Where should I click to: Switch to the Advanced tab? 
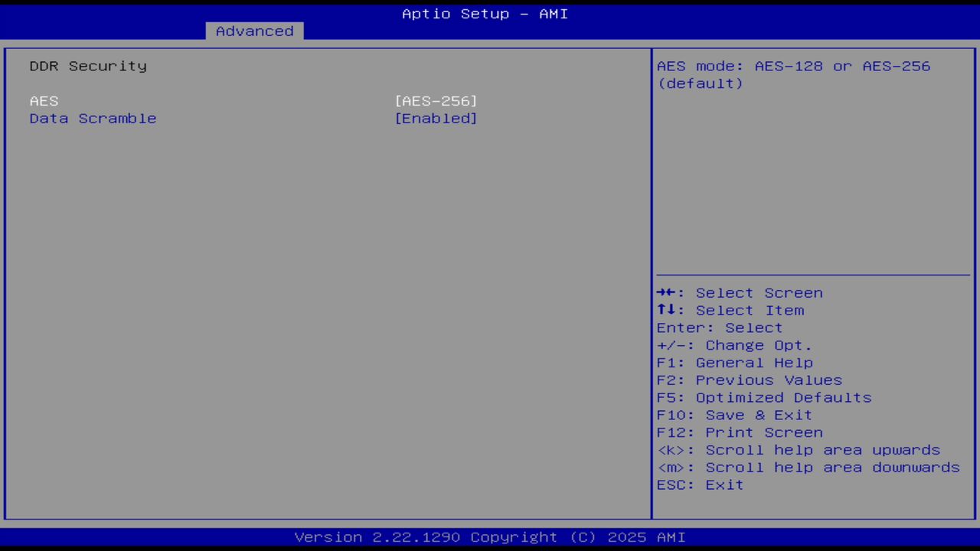[253, 31]
